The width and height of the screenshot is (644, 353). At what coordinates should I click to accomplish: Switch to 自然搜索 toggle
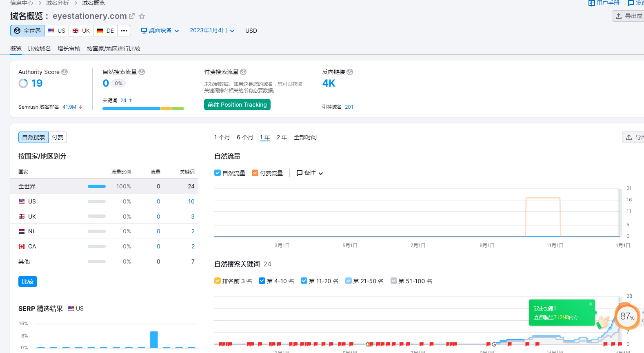(33, 137)
